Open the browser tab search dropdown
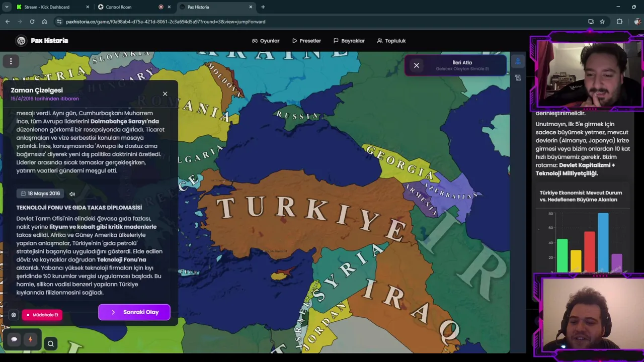 [7, 7]
